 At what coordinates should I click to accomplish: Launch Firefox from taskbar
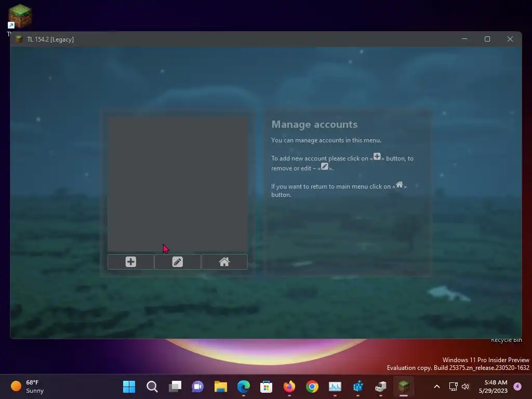point(289,387)
